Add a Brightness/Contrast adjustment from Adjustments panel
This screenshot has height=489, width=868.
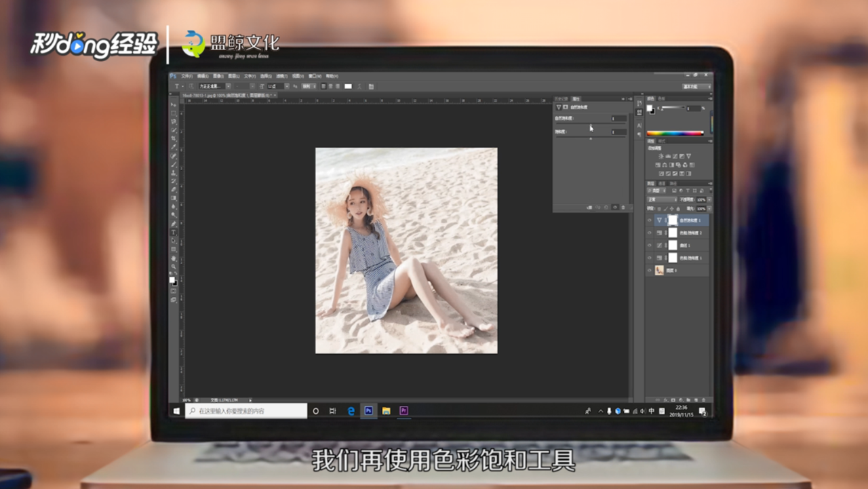661,156
